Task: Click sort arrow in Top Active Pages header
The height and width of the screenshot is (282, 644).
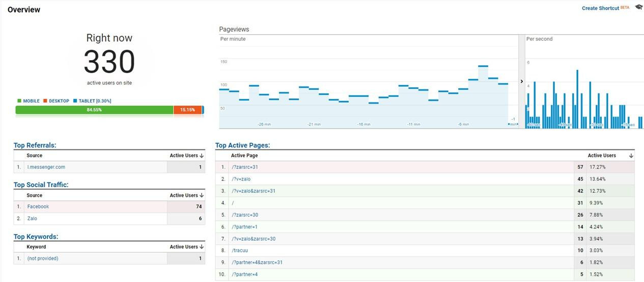Action: (x=631, y=156)
